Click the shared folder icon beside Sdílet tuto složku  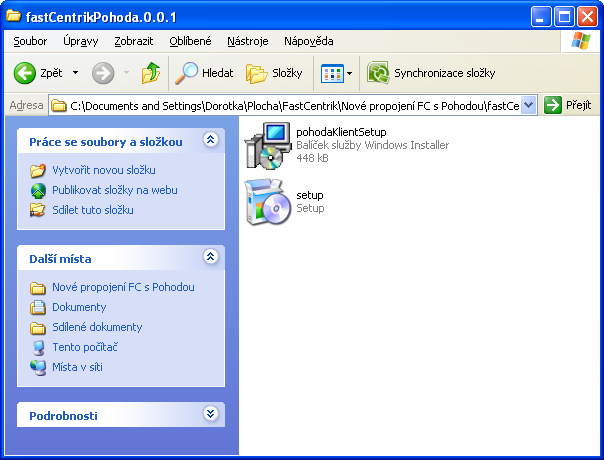pos(38,210)
